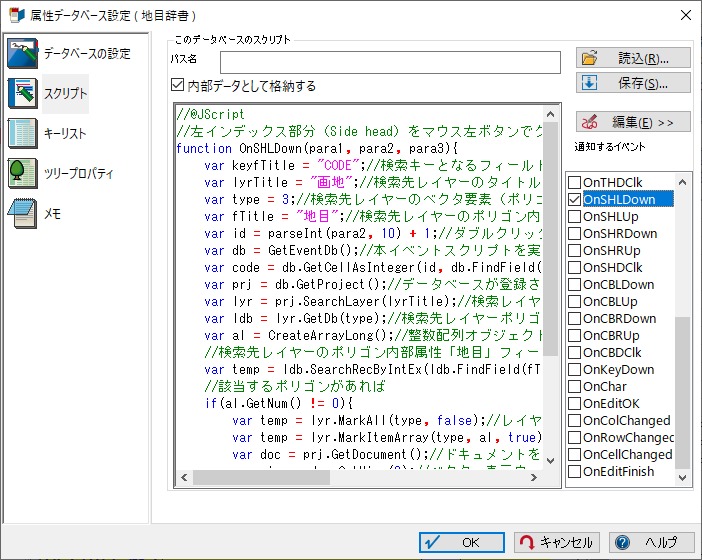Screen dimensions: 702x560
Task: Click script editor scroll right arrow
Action: click(534, 477)
